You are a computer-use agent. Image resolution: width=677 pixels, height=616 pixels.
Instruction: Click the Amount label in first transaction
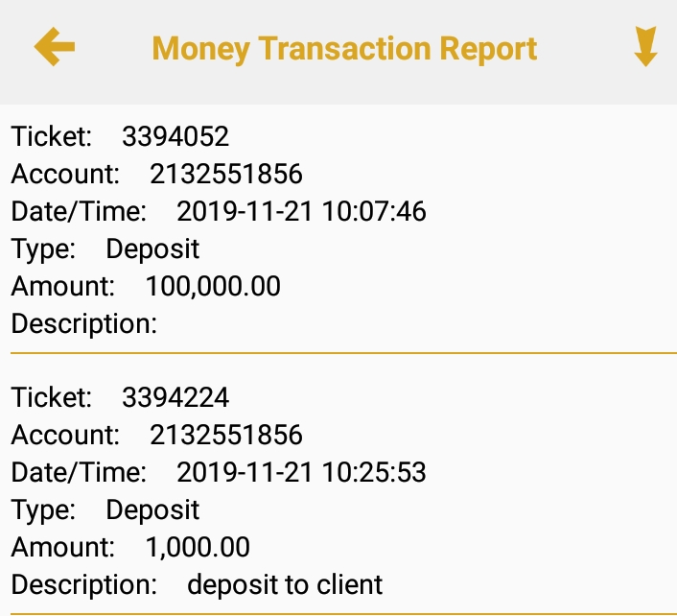point(63,286)
